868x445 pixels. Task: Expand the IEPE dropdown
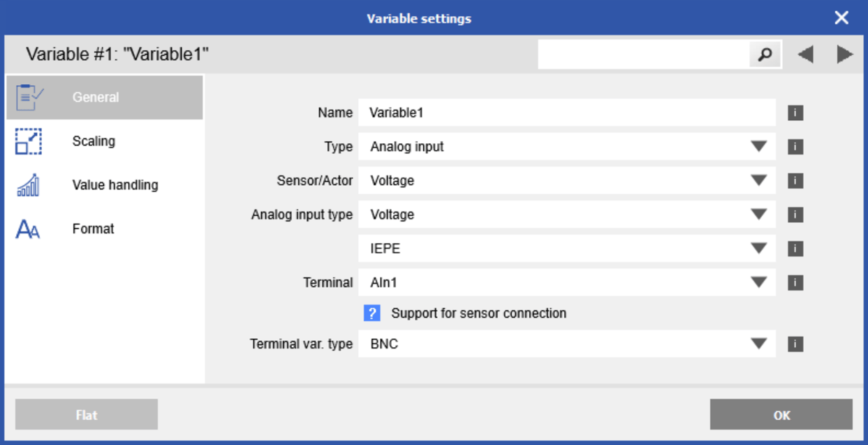pos(758,248)
